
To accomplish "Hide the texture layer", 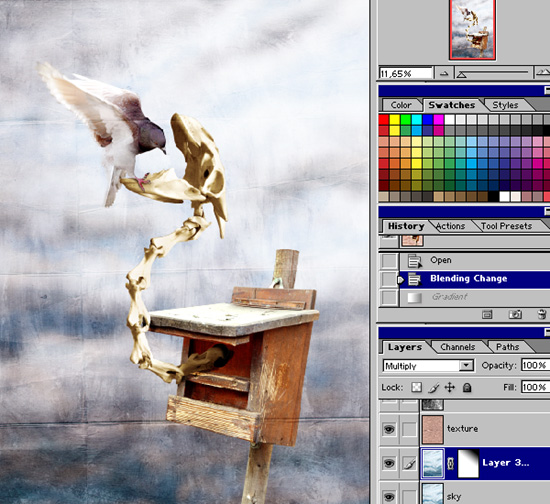I will pyautogui.click(x=389, y=429).
